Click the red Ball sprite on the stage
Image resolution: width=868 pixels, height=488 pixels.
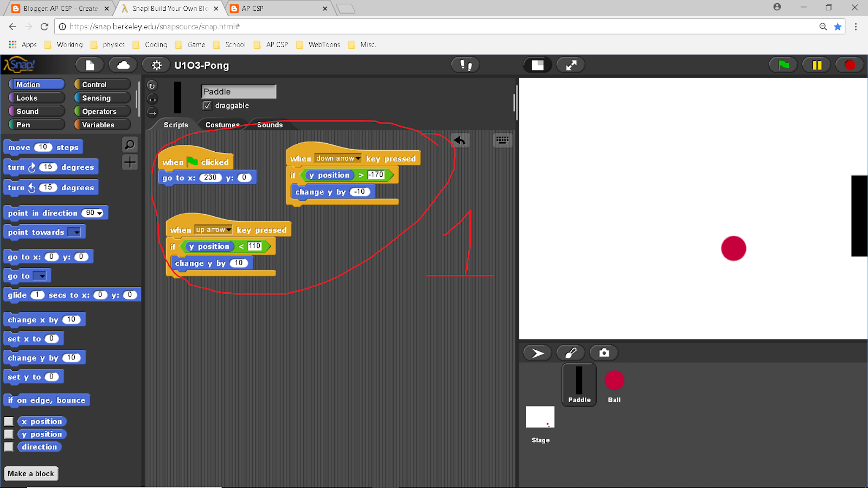[x=733, y=248]
